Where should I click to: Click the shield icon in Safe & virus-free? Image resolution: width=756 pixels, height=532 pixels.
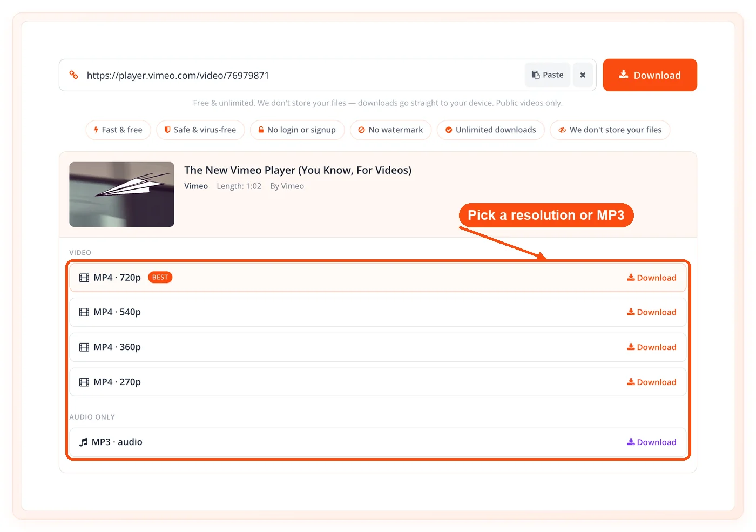pos(167,130)
